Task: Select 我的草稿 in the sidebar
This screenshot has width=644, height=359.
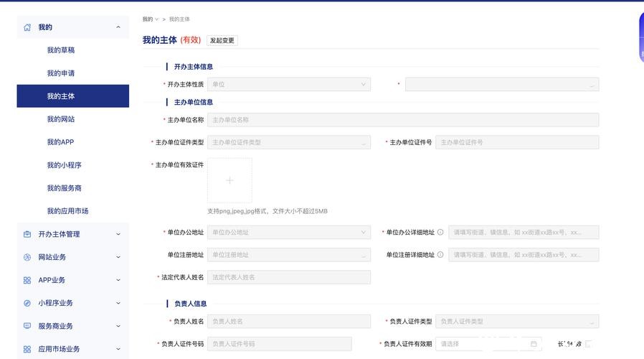Action: (61, 50)
